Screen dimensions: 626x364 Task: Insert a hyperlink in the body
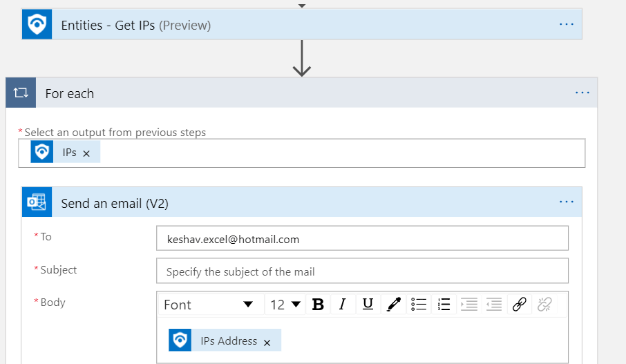coord(520,305)
